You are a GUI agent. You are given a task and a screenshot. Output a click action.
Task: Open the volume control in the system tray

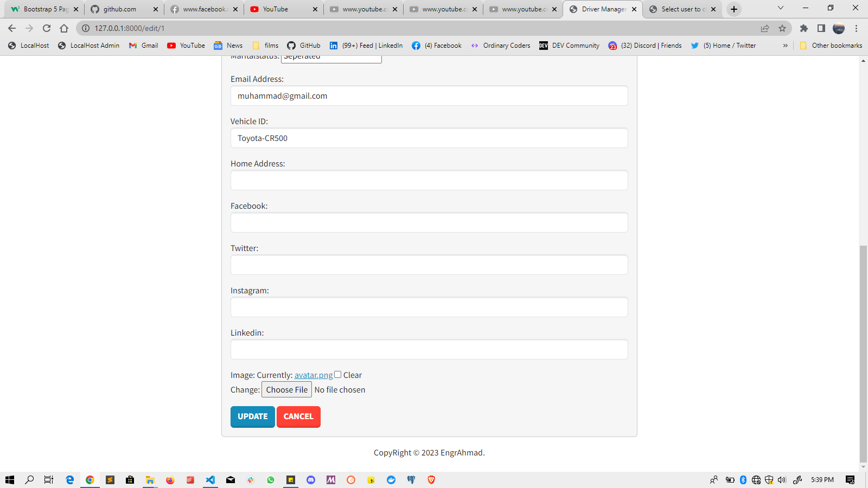pyautogui.click(x=782, y=480)
